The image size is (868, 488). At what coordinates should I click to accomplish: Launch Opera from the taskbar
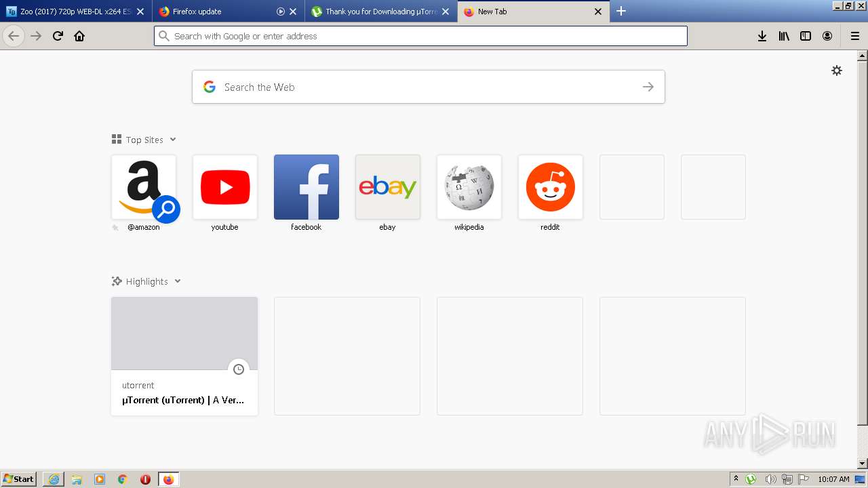tap(145, 479)
